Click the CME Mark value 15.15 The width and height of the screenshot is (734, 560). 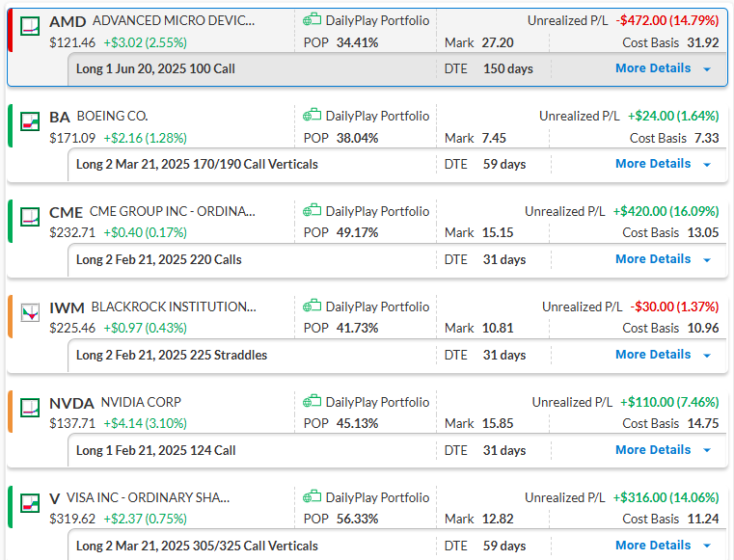pos(498,232)
